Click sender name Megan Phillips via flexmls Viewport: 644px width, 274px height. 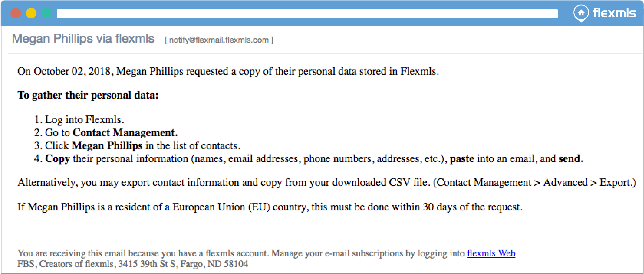83,39
